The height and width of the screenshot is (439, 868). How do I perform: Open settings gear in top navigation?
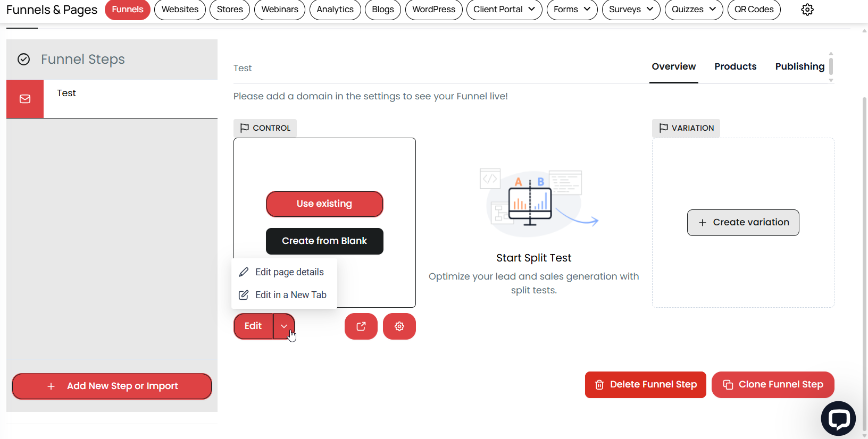(x=807, y=10)
